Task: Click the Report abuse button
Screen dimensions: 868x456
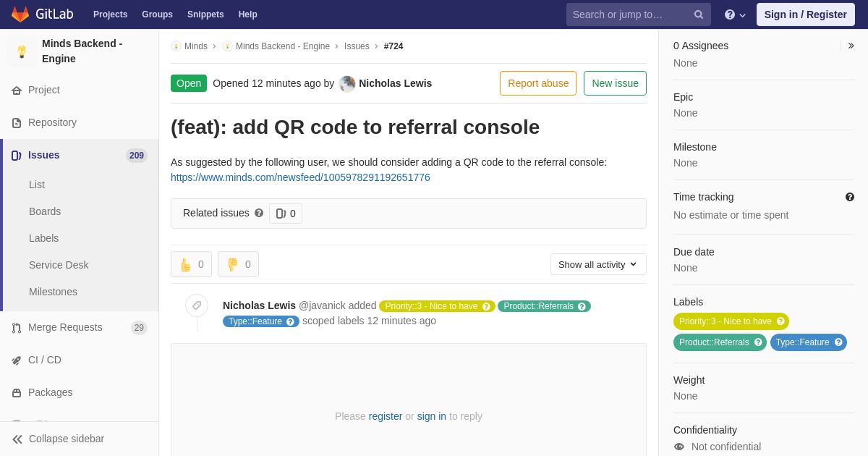Action: coord(538,83)
